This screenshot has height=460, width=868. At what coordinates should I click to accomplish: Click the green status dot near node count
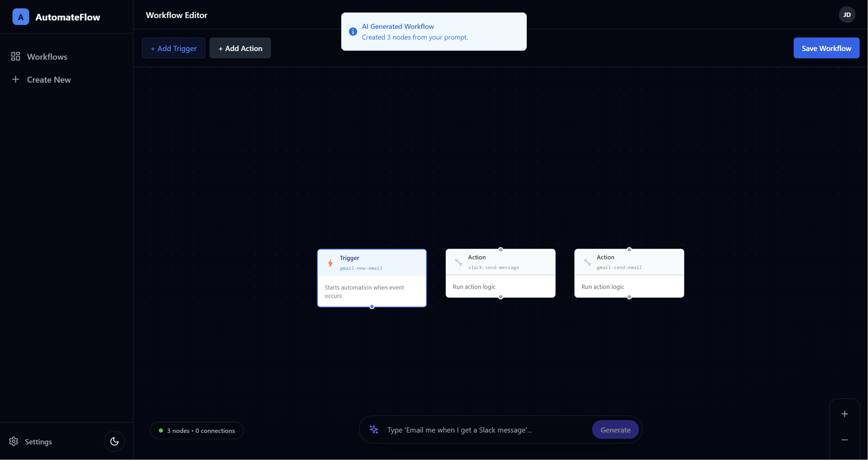161,430
